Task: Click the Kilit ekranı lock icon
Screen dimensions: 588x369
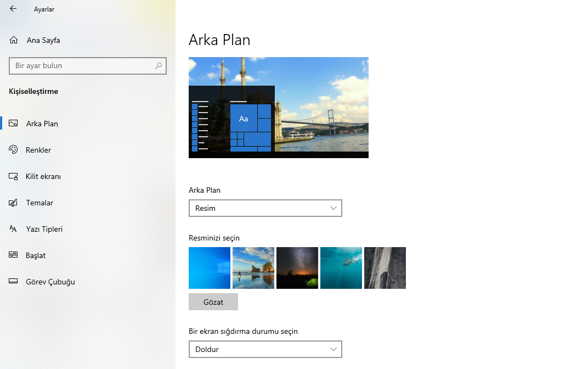Action: tap(13, 176)
